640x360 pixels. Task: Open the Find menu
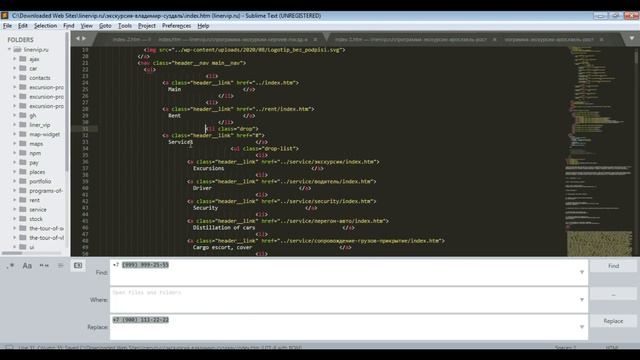tap(69, 26)
